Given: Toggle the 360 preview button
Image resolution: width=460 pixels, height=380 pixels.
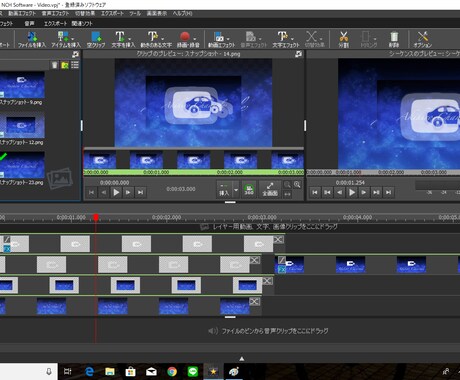Looking at the screenshot, I should [x=249, y=189].
